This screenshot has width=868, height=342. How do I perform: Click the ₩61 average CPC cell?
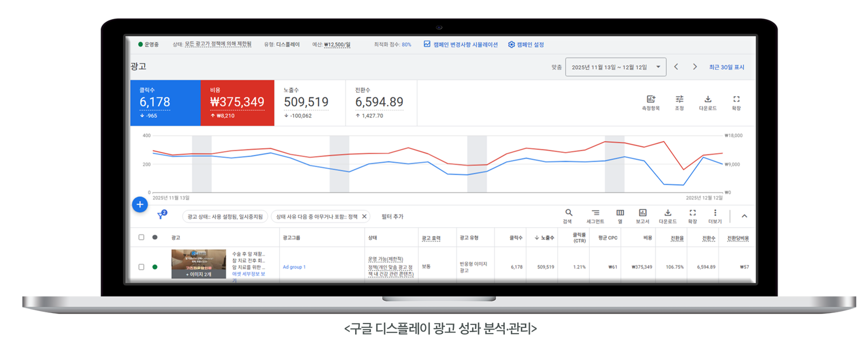point(613,267)
